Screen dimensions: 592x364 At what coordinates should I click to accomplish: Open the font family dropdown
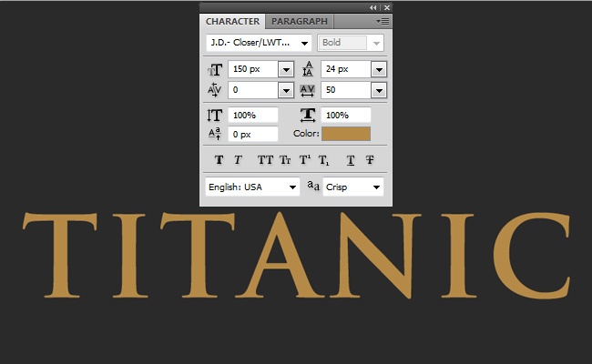click(259, 43)
